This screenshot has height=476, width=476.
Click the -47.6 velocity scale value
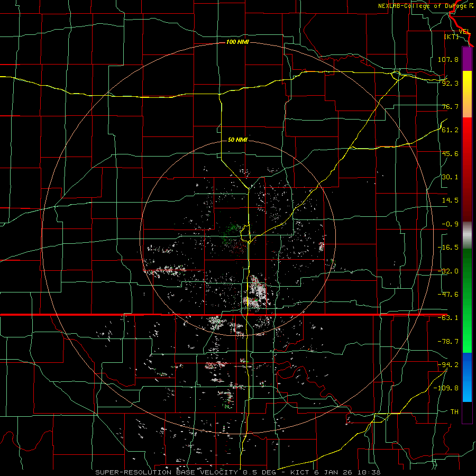(448, 295)
